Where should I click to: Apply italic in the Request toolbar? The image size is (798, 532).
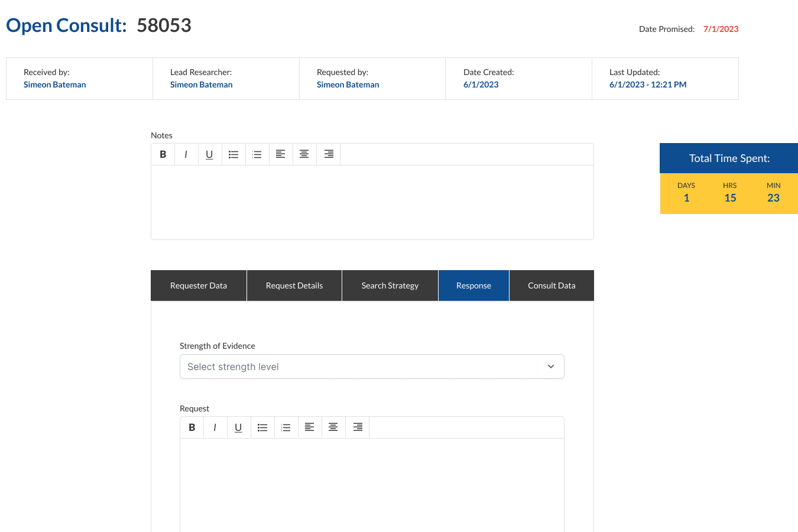pyautogui.click(x=215, y=427)
